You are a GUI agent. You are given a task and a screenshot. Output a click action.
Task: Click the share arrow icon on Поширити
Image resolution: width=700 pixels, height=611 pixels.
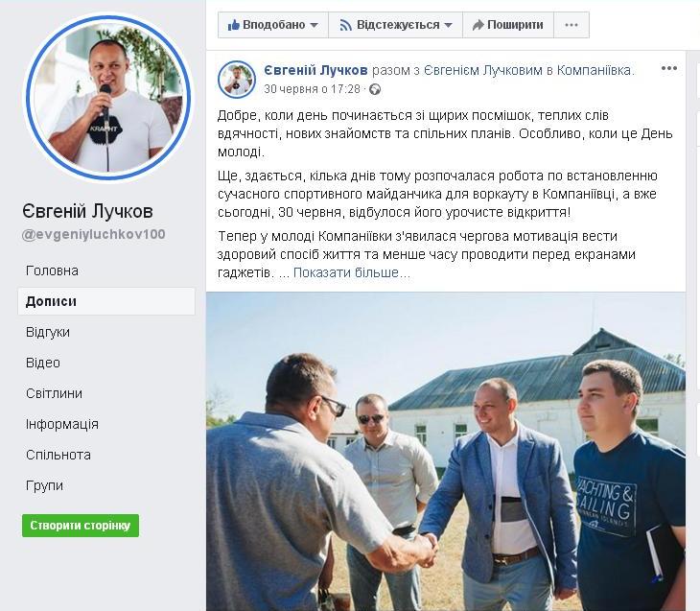click(x=478, y=25)
